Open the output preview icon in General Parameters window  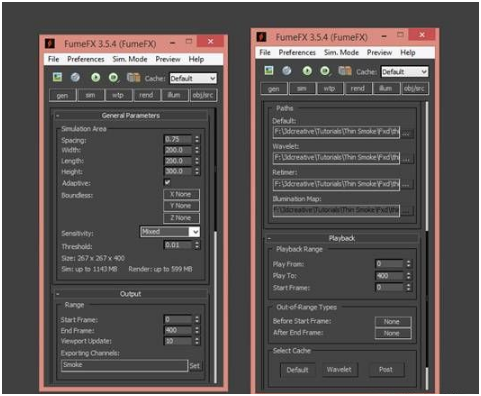point(57,77)
